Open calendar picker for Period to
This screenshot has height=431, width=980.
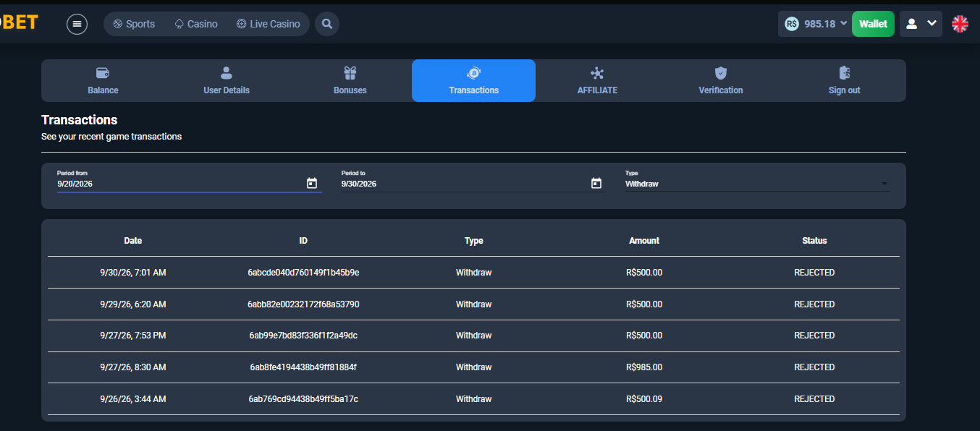[596, 184]
